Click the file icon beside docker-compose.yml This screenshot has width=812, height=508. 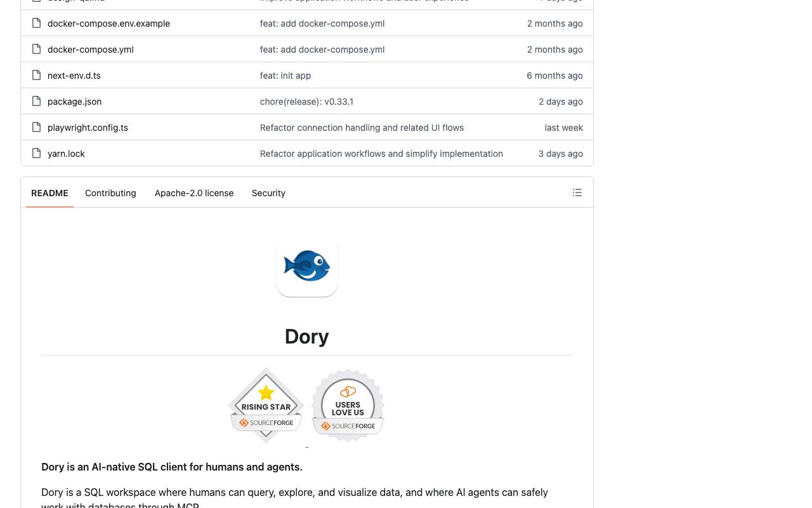[x=37, y=50]
